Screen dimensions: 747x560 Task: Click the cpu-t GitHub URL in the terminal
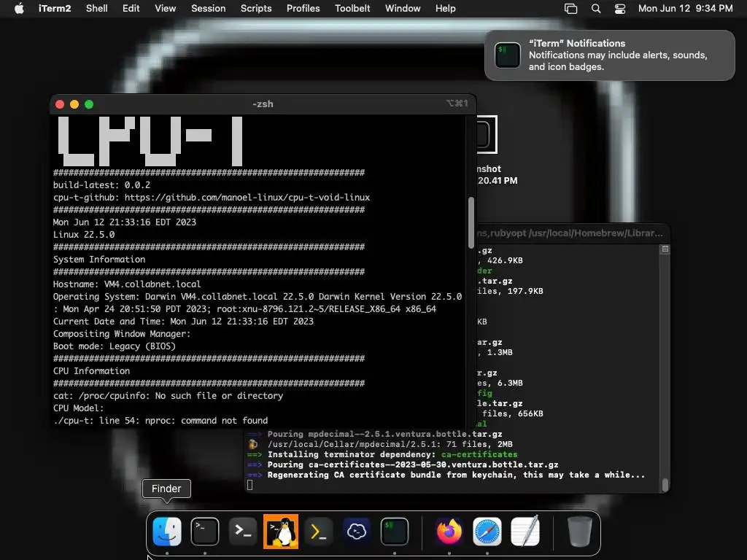click(247, 197)
